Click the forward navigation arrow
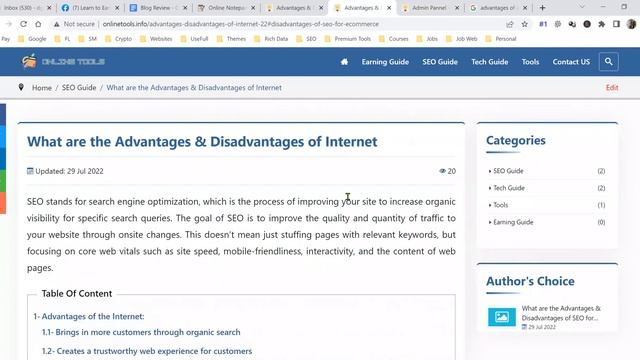 (9, 24)
